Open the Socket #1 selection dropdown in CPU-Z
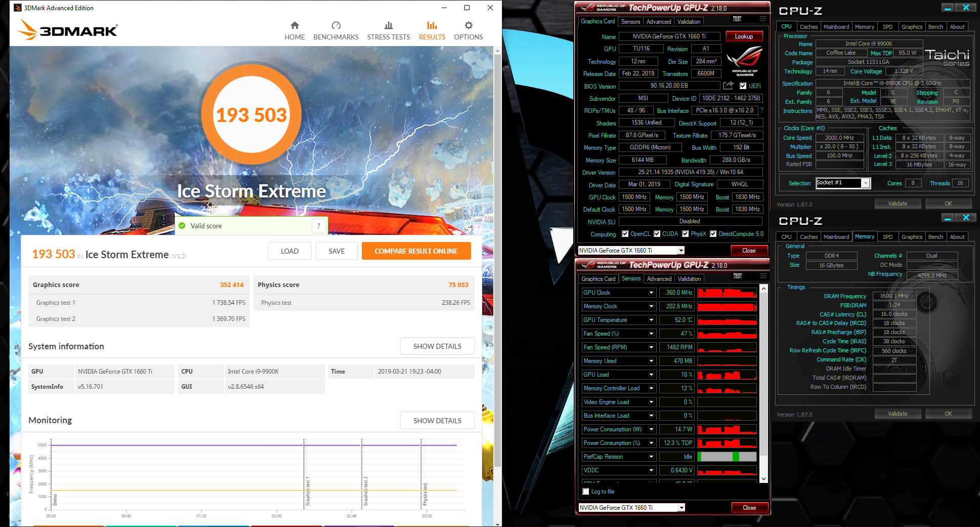Screen dimensions: 980x527 866,183
